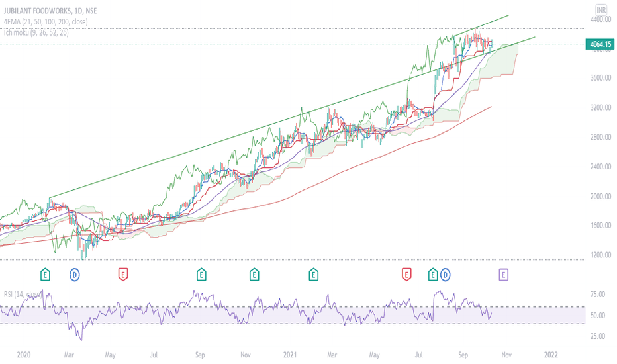Select the green E earnings marker above Sep 2020

[201, 274]
